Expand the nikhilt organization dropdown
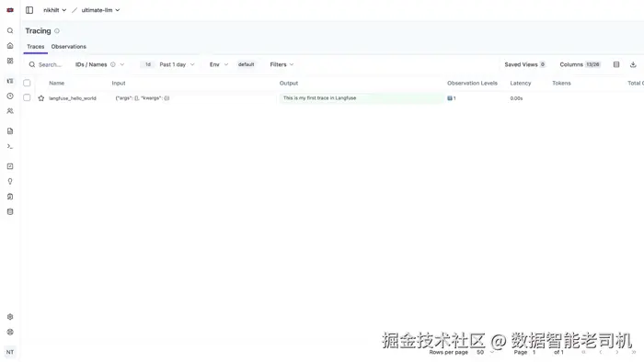The height and width of the screenshot is (362, 644). click(x=55, y=10)
